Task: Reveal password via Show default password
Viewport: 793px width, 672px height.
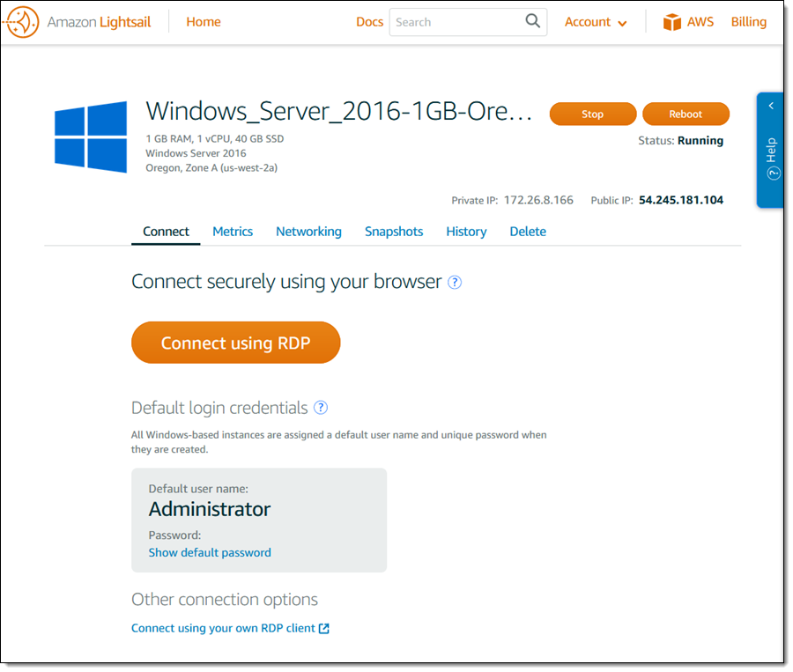Action: 210,553
